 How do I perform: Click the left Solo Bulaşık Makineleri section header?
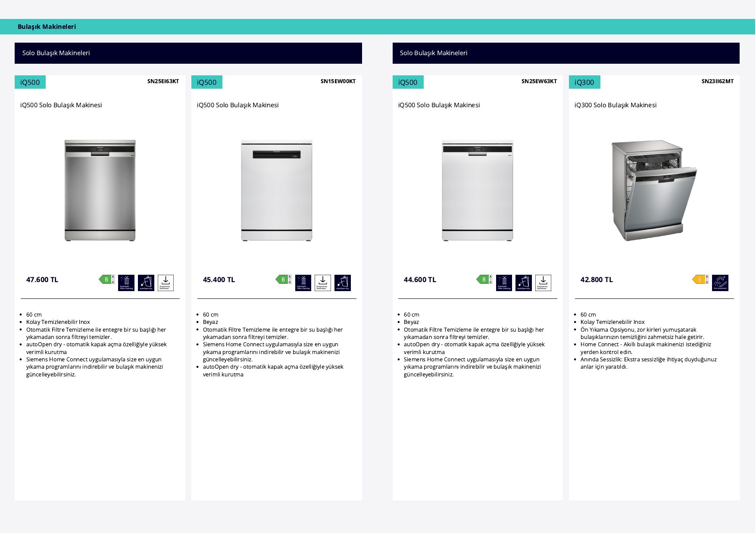click(x=188, y=53)
